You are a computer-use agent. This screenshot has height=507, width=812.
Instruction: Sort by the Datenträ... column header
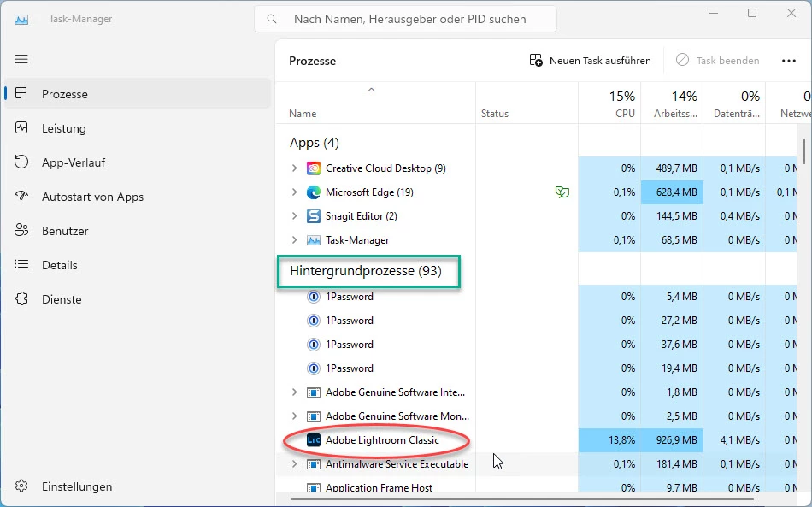tap(734, 103)
